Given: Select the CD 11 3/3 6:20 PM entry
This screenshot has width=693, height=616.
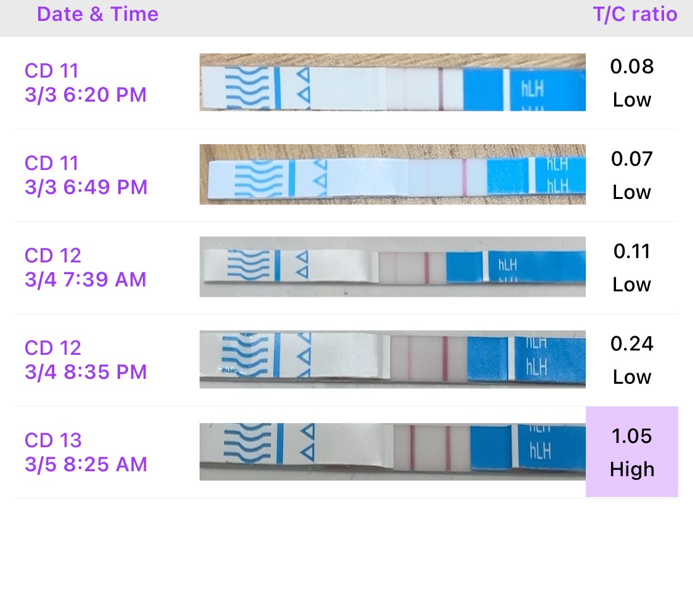Looking at the screenshot, I should [x=86, y=83].
